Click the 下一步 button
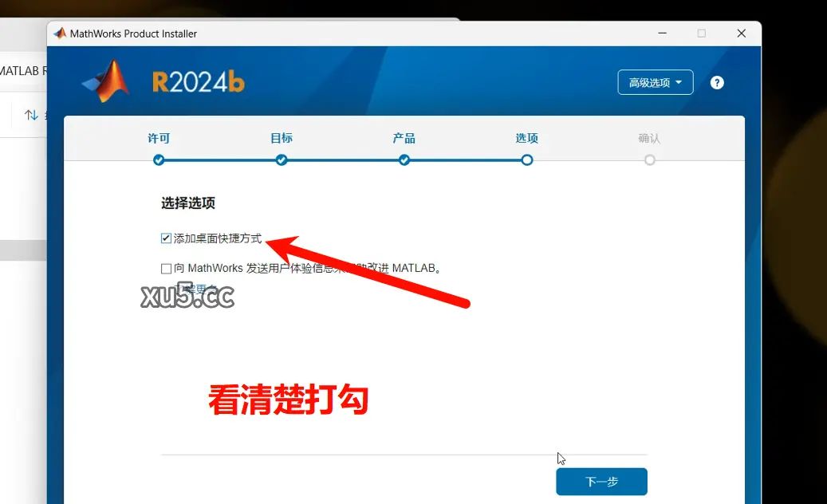827x504 pixels. 601,481
